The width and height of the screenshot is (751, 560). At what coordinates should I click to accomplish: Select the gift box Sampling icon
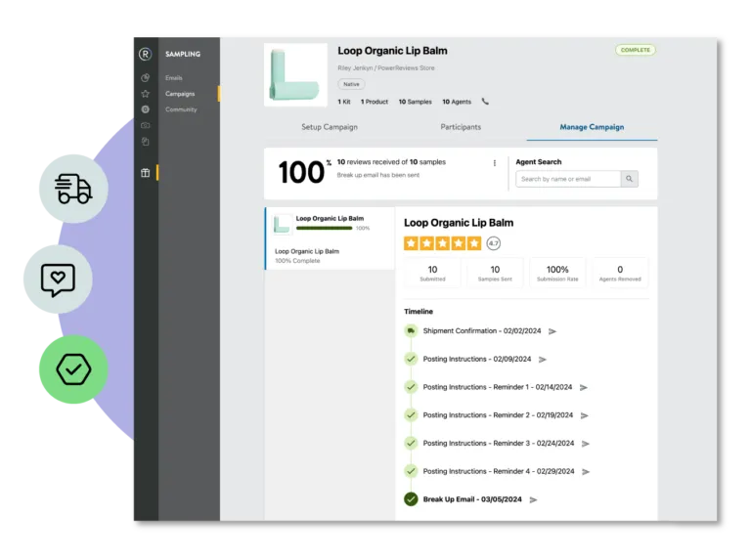pyautogui.click(x=146, y=173)
